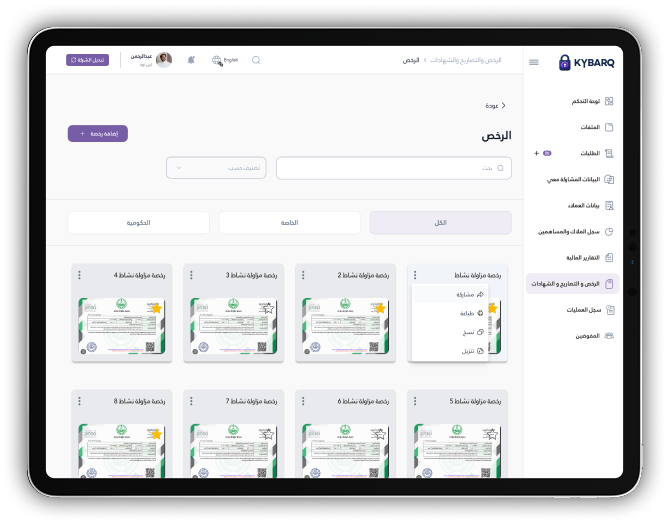Toggle favorite star on رخصة مزاولة نشاط 4
Screen dimensions: 668x524
[x=155, y=308]
